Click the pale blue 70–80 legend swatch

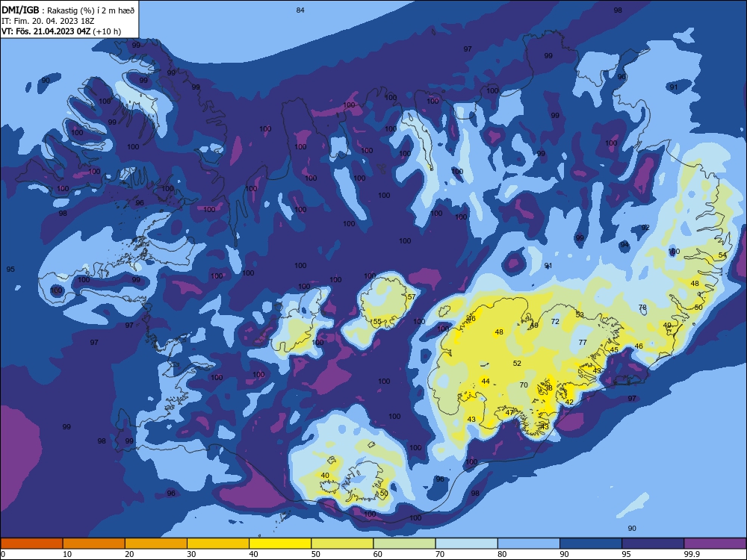[x=466, y=544]
